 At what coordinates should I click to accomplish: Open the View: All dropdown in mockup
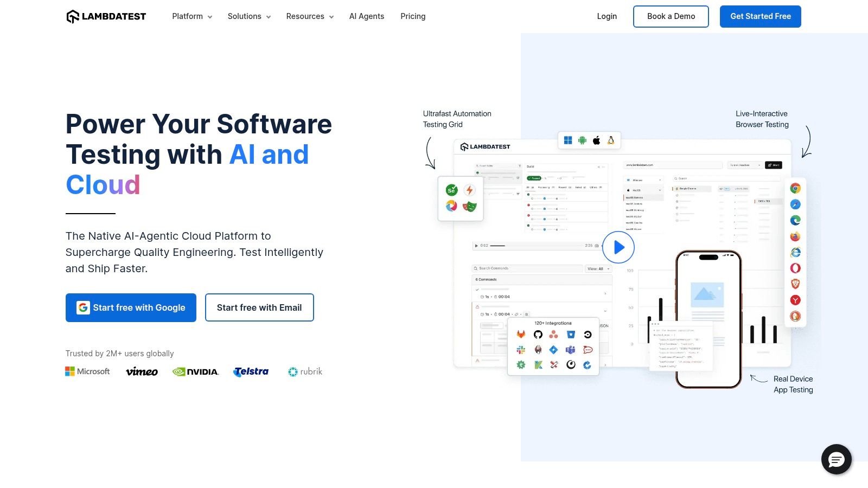pyautogui.click(x=599, y=268)
